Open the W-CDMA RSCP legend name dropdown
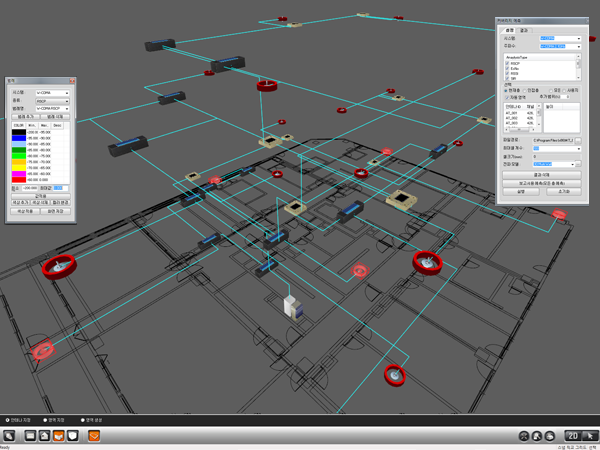The image size is (600, 450). click(52, 109)
